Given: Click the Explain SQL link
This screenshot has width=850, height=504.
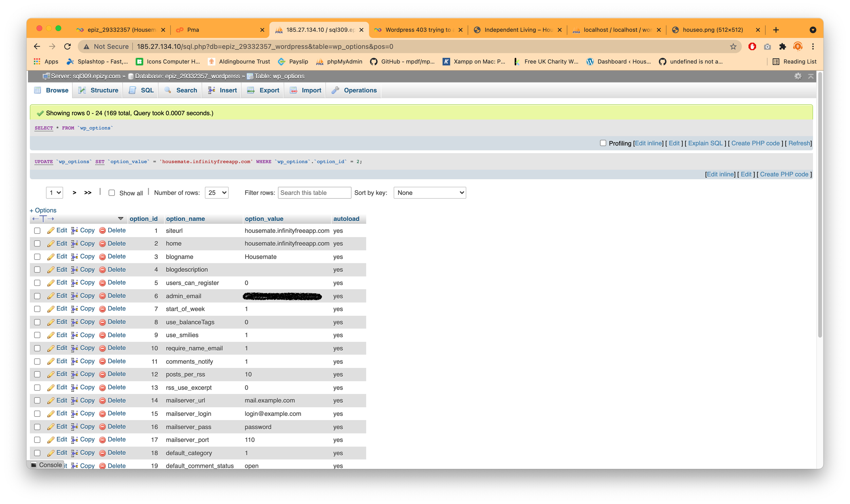Looking at the screenshot, I should click(705, 143).
